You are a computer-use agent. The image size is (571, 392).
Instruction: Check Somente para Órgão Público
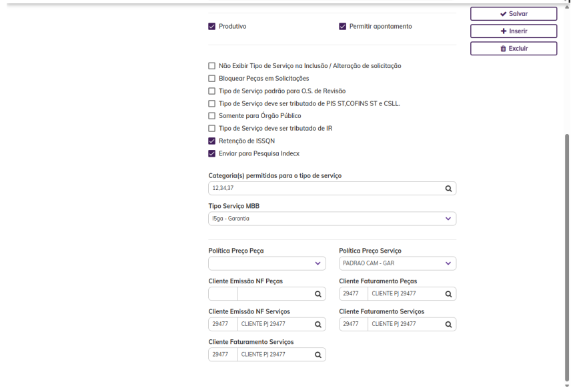212,116
